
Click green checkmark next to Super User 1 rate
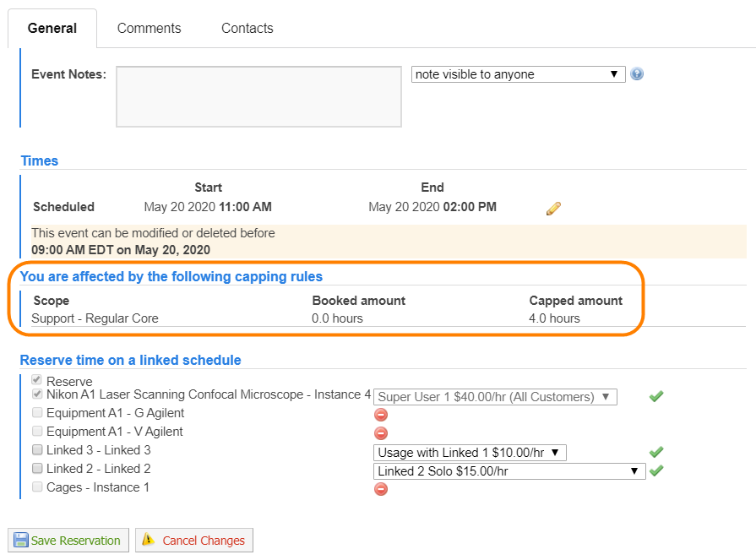tap(656, 396)
